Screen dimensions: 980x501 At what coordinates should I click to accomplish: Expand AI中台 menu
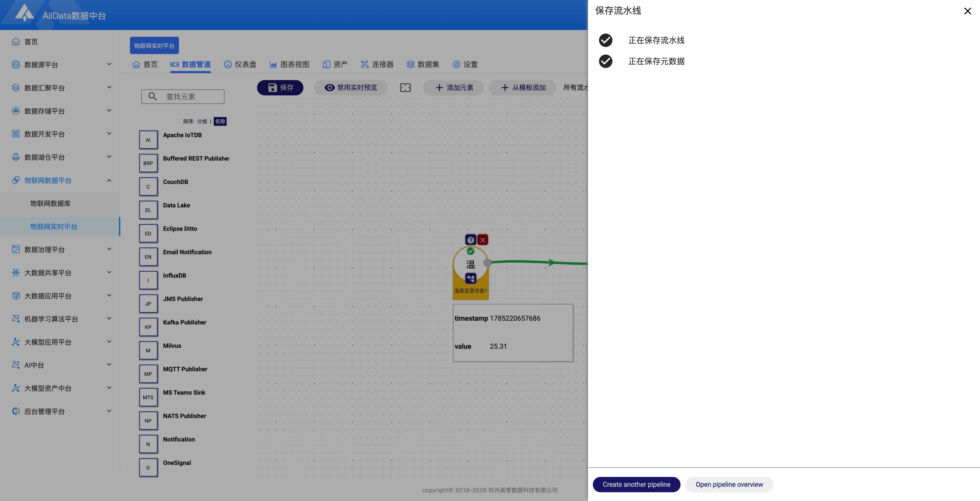(60, 365)
